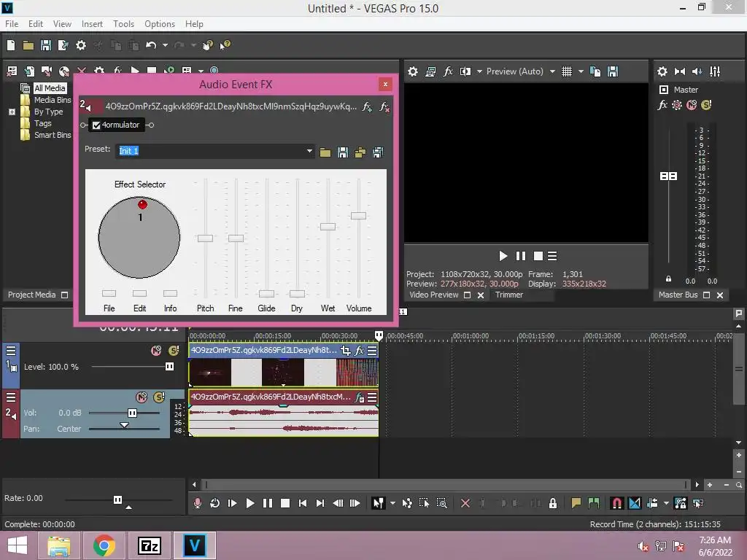Solo video track 1
The image size is (747, 560).
tap(174, 351)
